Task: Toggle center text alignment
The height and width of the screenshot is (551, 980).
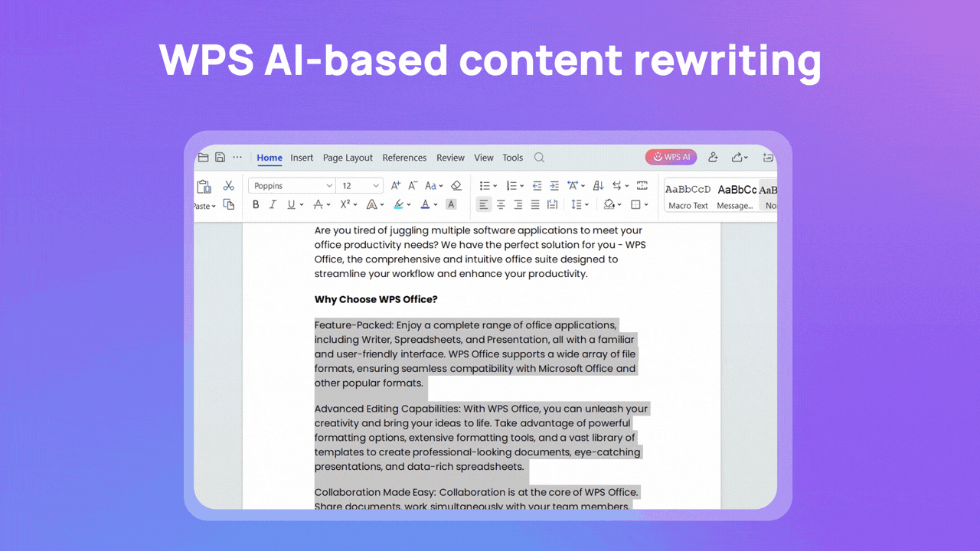Action: [x=501, y=204]
